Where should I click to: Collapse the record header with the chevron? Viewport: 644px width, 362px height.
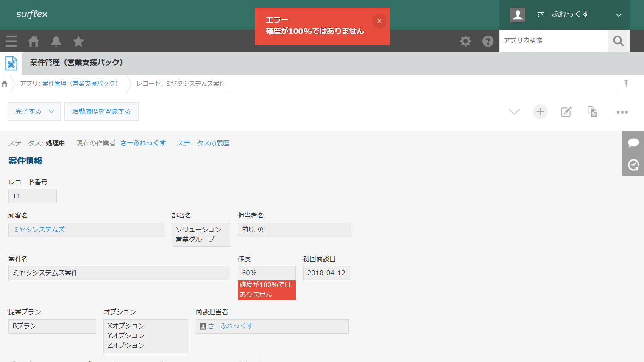coord(514,111)
